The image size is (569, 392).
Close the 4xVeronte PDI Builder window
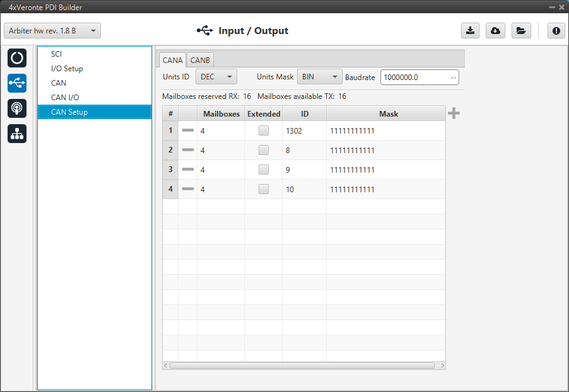point(561,8)
